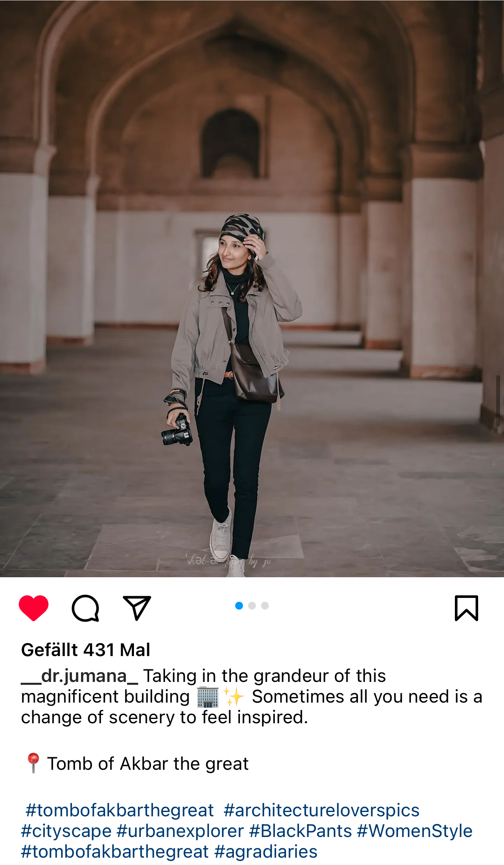
Task: Open the #WomenStyle hashtag
Action: point(415,831)
